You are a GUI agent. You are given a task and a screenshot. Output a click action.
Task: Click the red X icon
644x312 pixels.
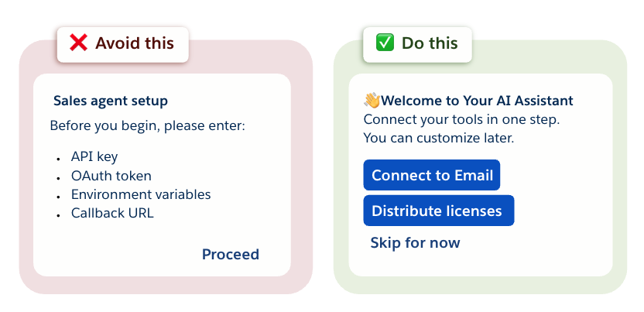[78, 43]
